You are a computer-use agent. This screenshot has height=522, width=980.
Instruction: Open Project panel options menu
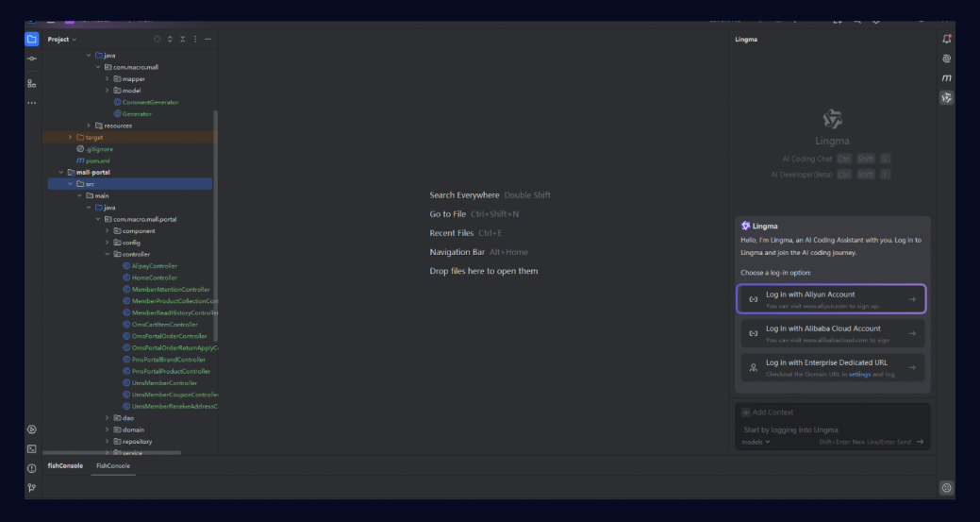coord(195,40)
